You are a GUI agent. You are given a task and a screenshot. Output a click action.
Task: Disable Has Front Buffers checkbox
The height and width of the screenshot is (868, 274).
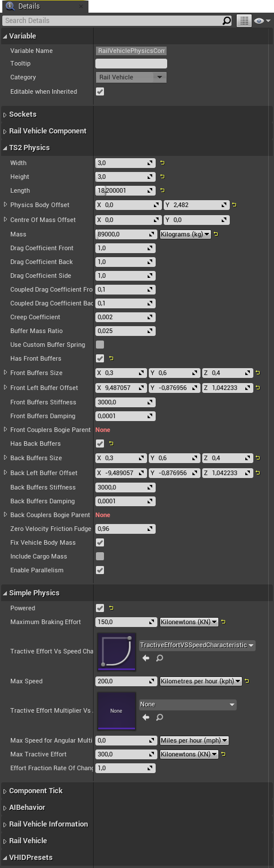coord(100,358)
